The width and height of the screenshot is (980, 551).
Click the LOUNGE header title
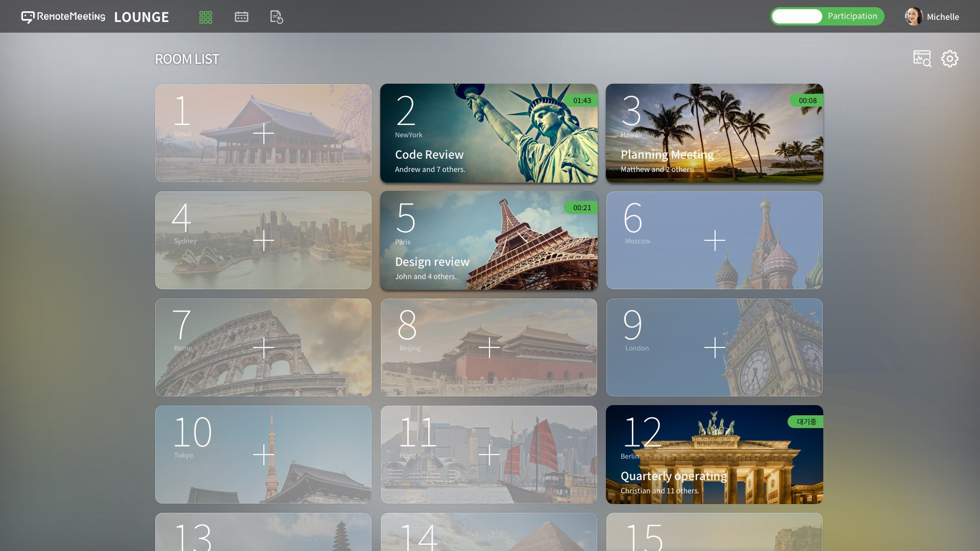click(141, 17)
